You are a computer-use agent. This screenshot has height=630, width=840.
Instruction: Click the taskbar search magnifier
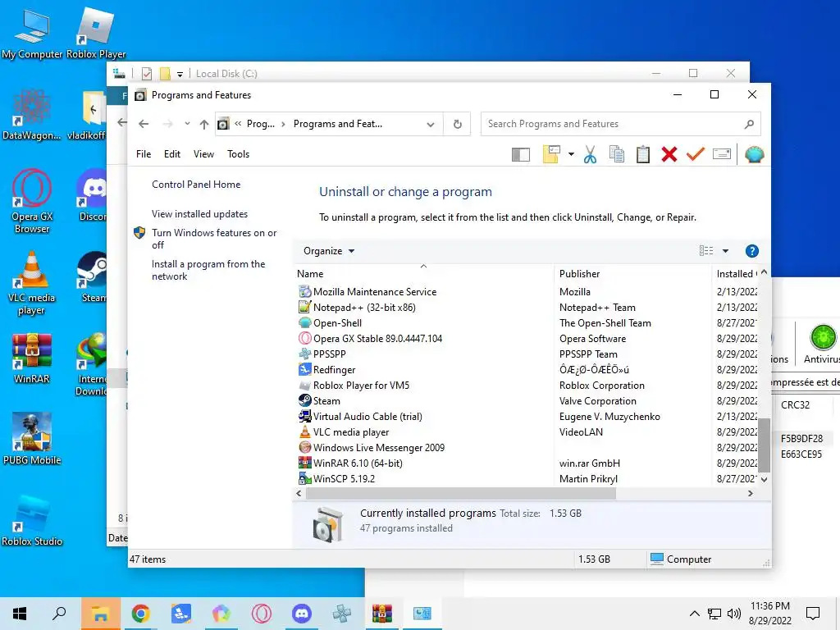pos(59,614)
